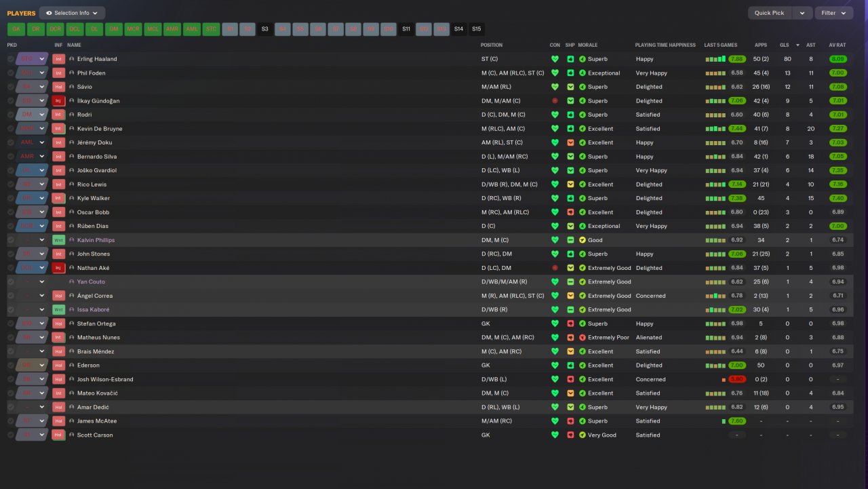Toggle the pick circle for Phil Foden

[10, 73]
